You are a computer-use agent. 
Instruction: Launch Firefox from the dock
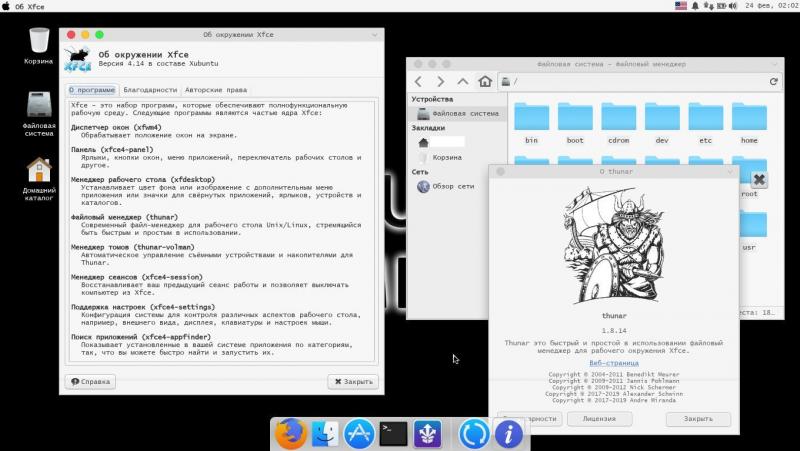coord(290,433)
